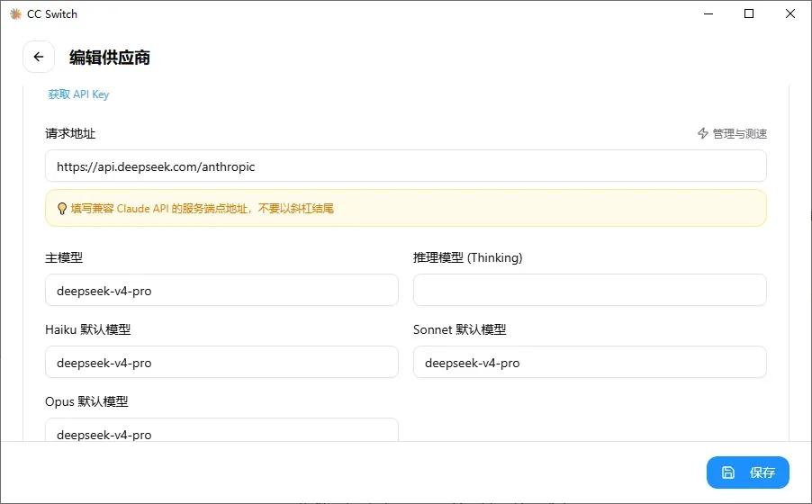Viewport: 812px width, 504px height.
Task: Click the lightbulb hint icon
Action: pos(61,209)
